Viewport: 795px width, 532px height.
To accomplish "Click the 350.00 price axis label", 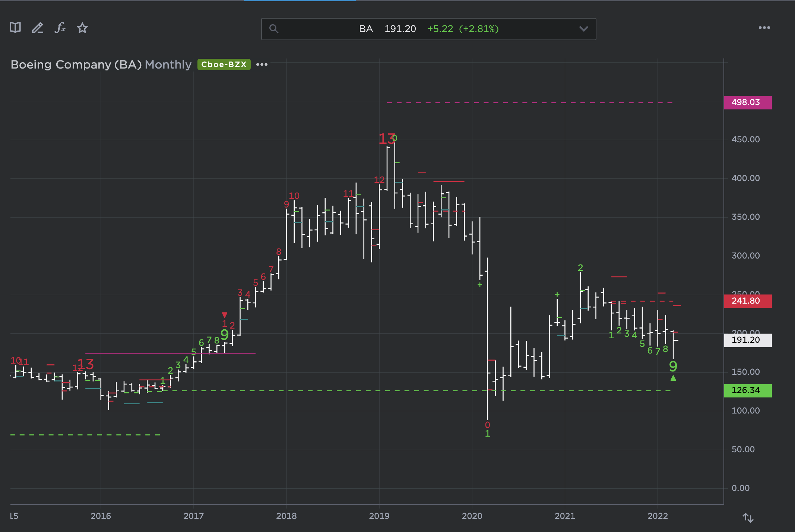I will coord(745,217).
